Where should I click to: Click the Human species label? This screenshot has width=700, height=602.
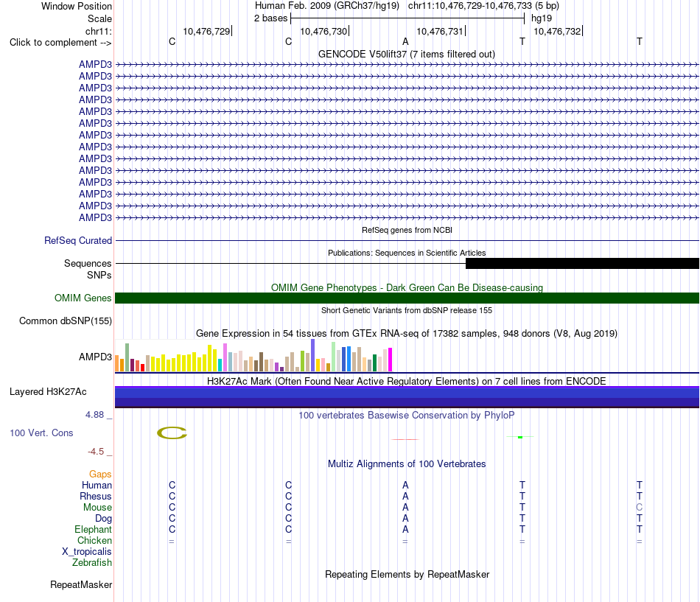pyautogui.click(x=97, y=485)
